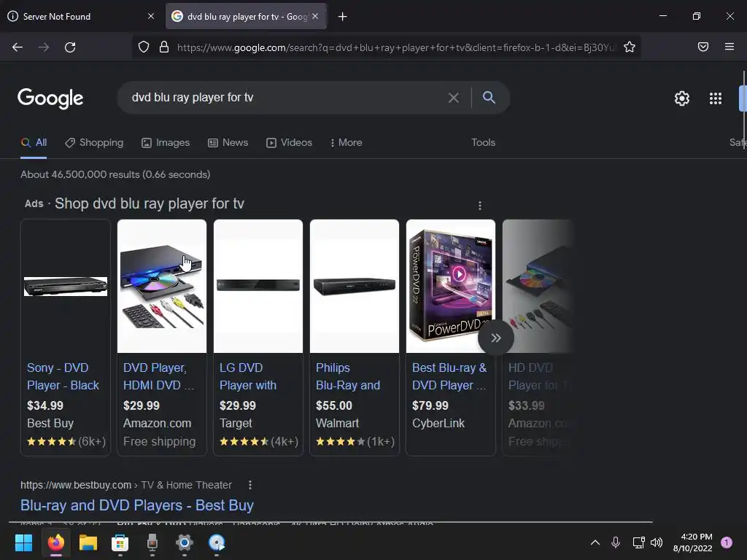Open the HDMI DVD player product image
The height and width of the screenshot is (560, 747).
(x=162, y=286)
